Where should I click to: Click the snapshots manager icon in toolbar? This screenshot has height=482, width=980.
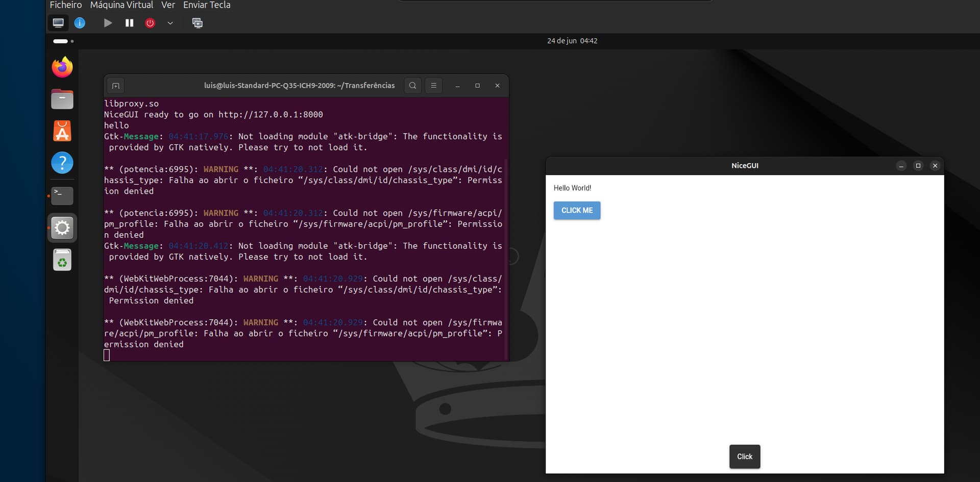point(197,23)
